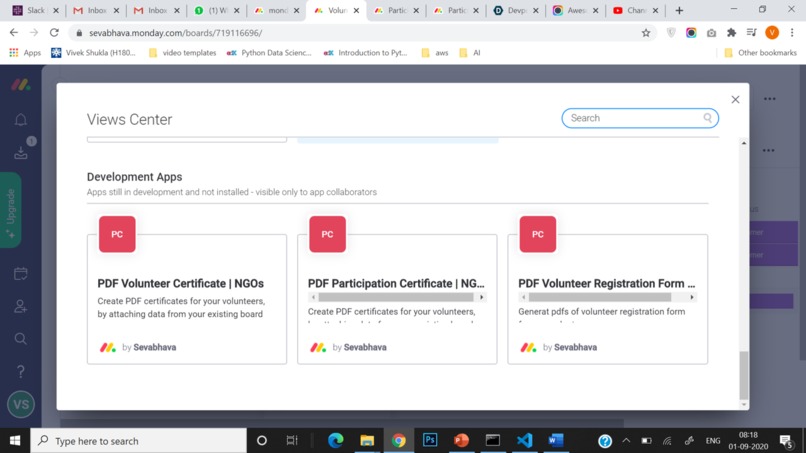This screenshot has height=453, width=806.
Task: Close the Views Center dialog
Action: click(735, 100)
